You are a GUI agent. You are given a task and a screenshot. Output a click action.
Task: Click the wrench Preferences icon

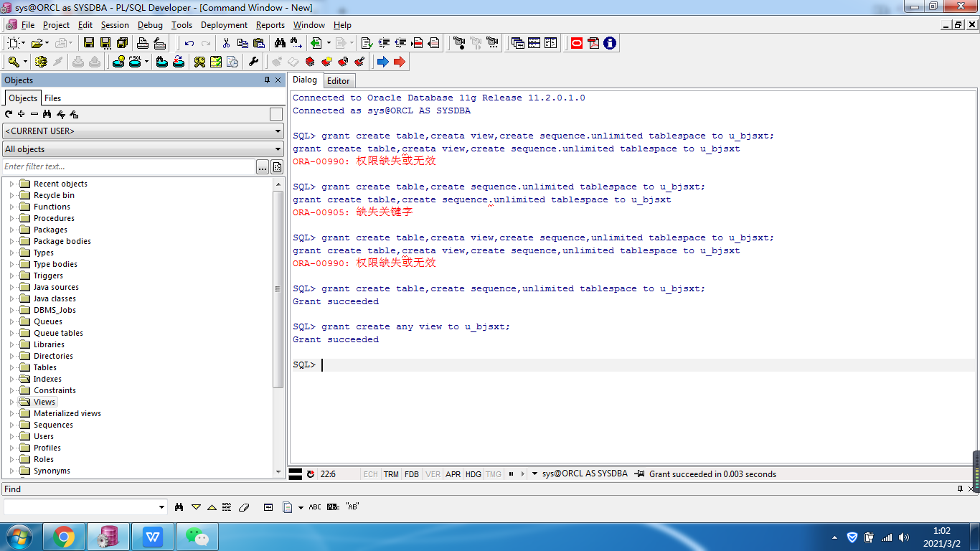[253, 62]
